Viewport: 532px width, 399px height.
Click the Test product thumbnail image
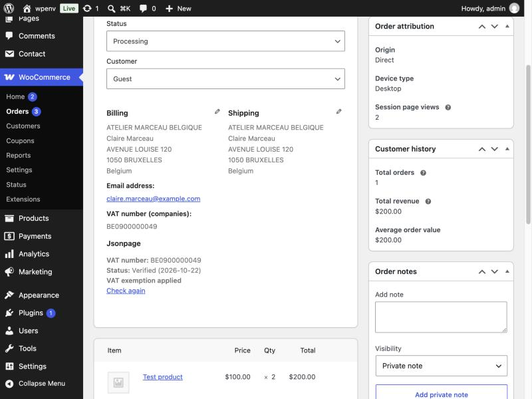118,382
